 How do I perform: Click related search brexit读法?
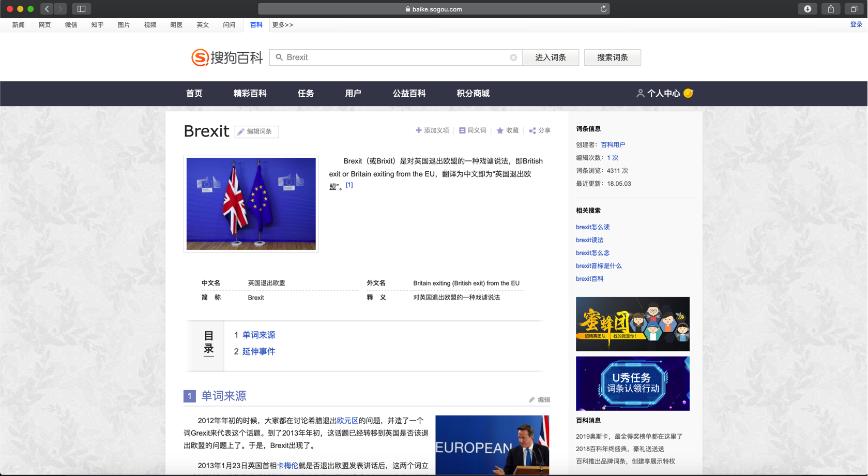tap(590, 240)
